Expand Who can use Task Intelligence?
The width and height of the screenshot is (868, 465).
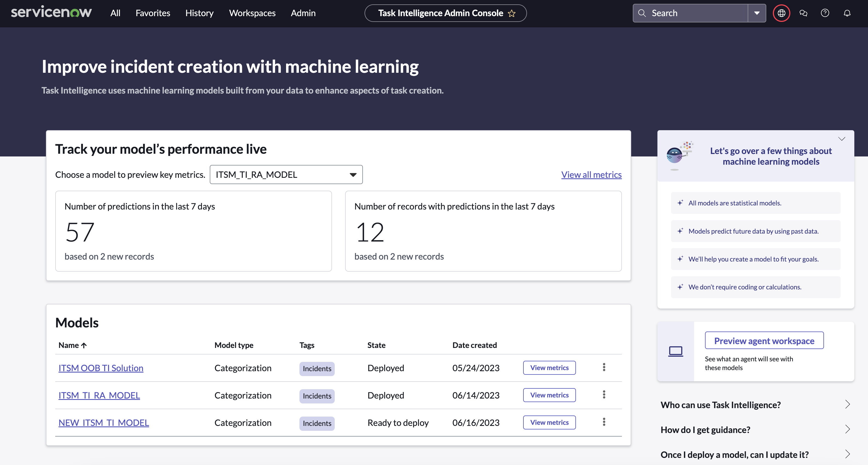[x=755, y=405]
